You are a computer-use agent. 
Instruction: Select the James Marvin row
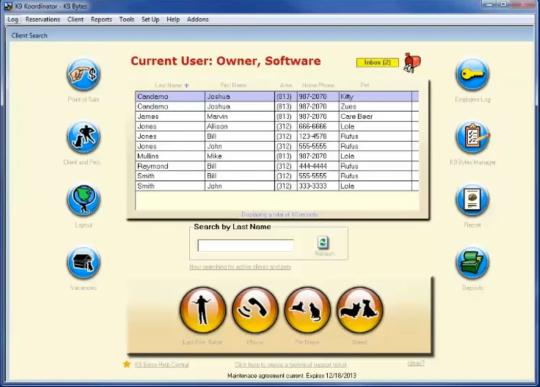(x=277, y=116)
